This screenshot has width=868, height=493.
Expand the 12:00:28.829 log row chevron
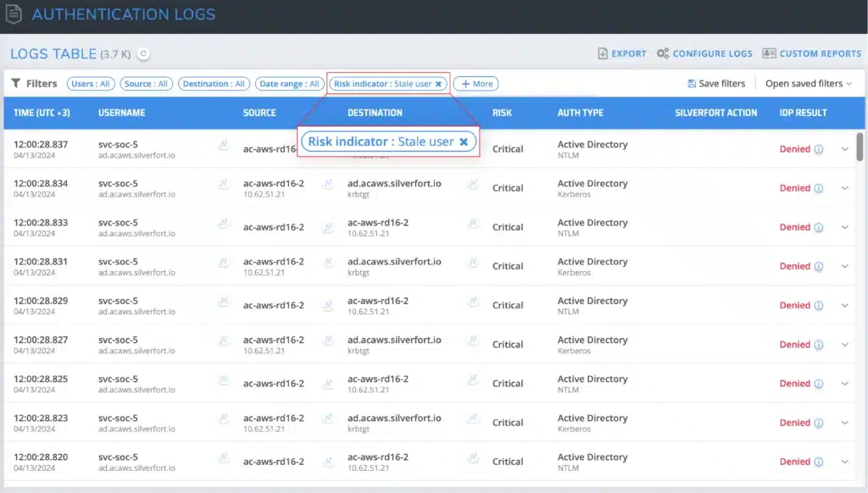845,306
